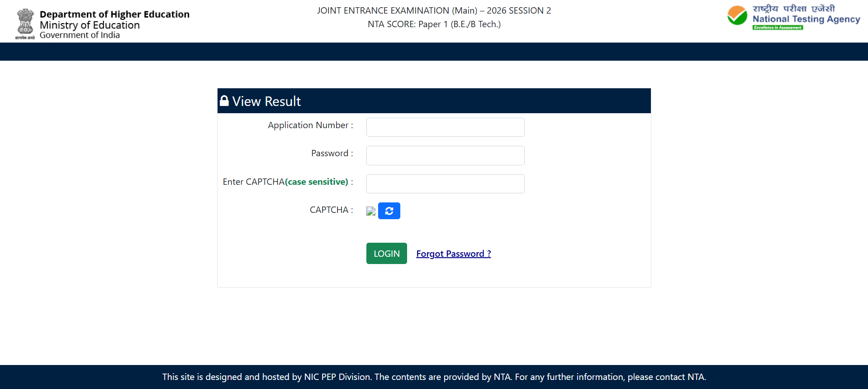This screenshot has width=868, height=389.
Task: Click the CAPTCHA refresh icon button
Action: click(389, 211)
